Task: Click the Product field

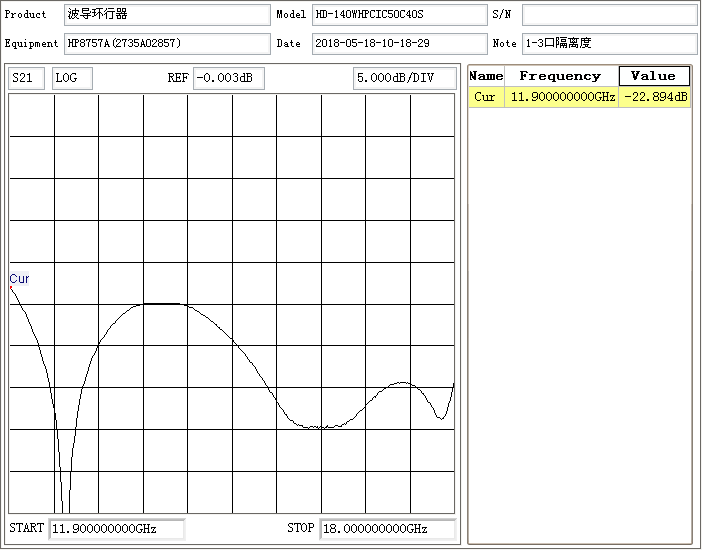Action: click(167, 15)
